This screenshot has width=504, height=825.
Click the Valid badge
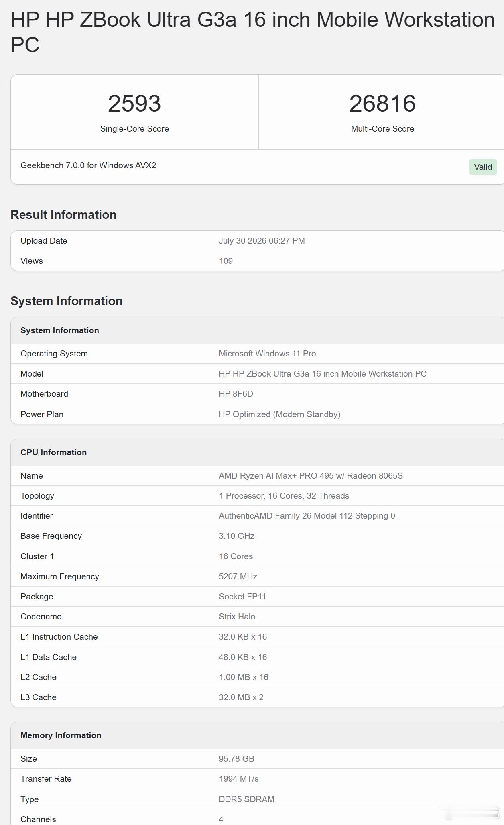[x=483, y=167]
